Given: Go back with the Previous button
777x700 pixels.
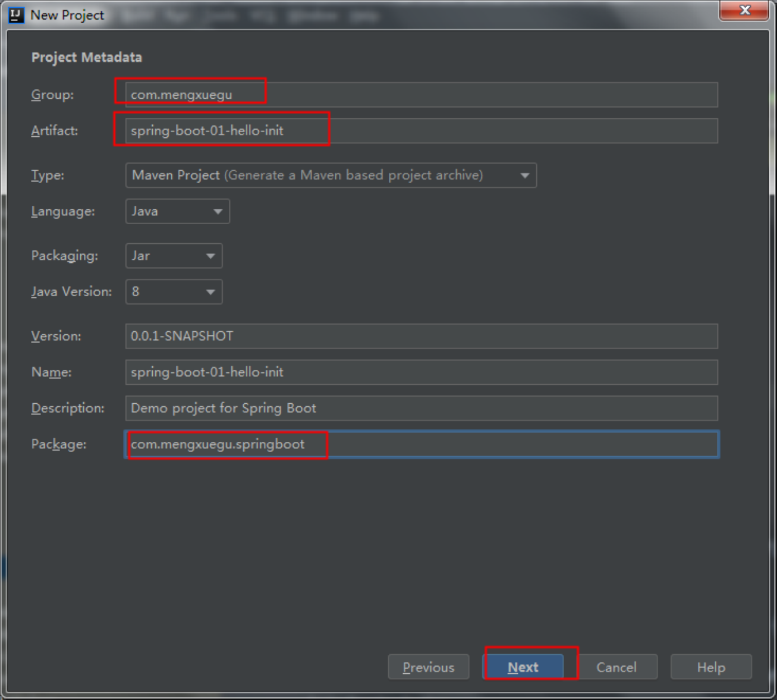Looking at the screenshot, I should [429, 667].
